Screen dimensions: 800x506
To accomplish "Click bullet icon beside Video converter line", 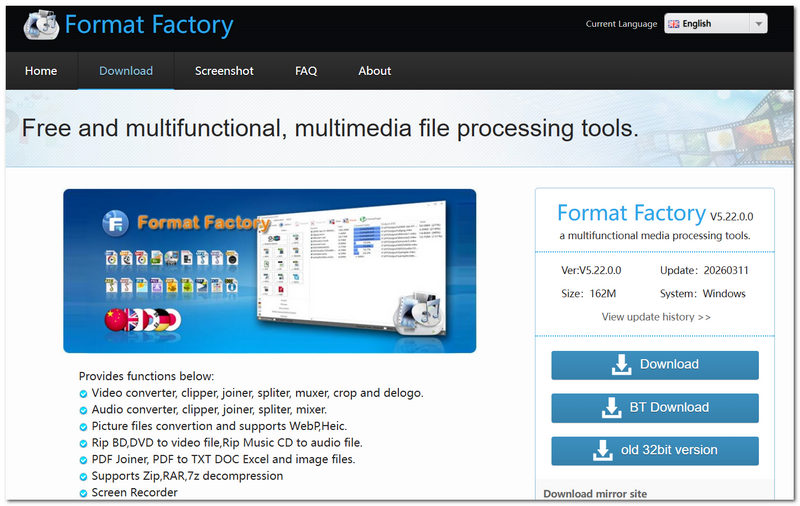I will click(x=83, y=394).
